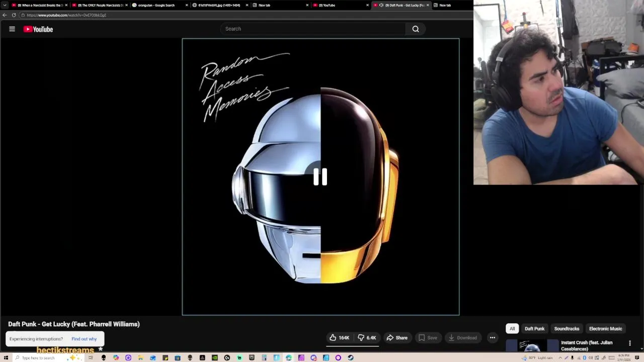The height and width of the screenshot is (362, 644).
Task: Switch to The ONLY People Narcissists tab
Action: [x=99, y=5]
